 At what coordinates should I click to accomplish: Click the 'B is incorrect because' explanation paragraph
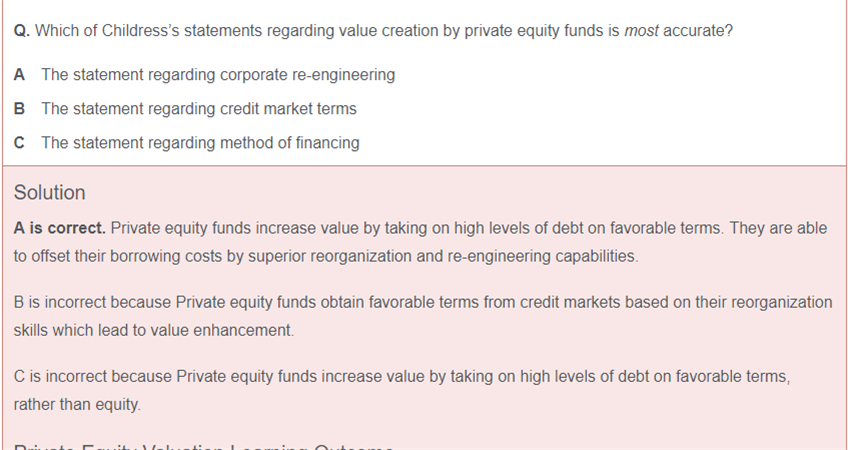coord(423,316)
